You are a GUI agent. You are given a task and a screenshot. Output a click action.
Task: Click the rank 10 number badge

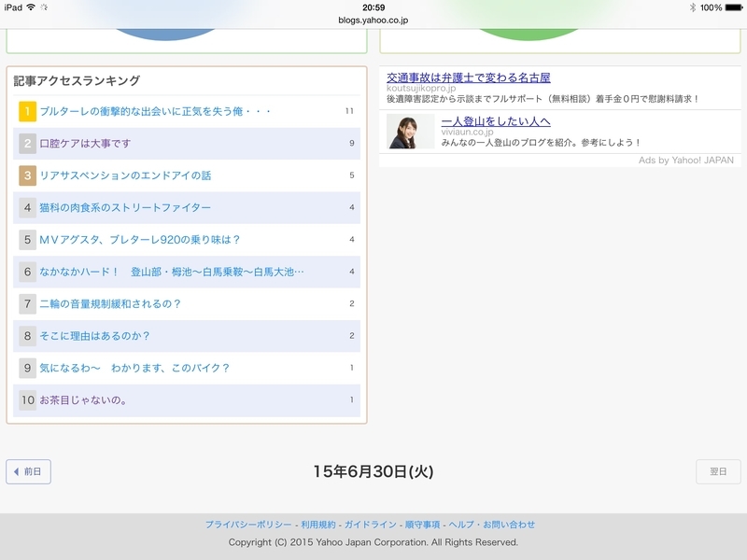tap(28, 400)
